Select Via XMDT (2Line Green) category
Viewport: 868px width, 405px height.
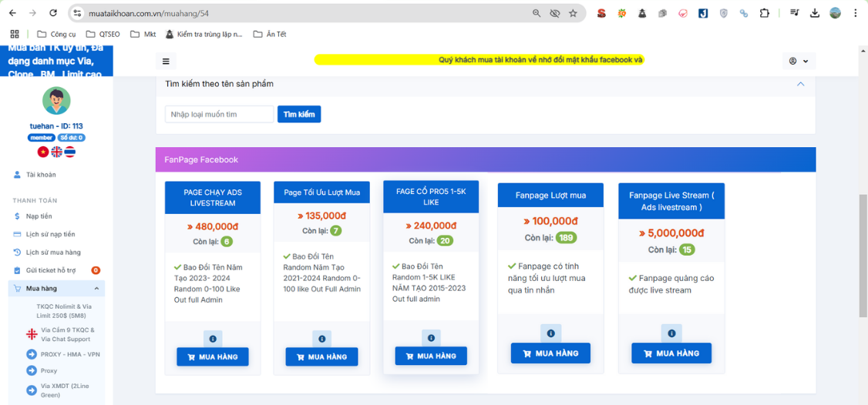pyautogui.click(x=64, y=390)
